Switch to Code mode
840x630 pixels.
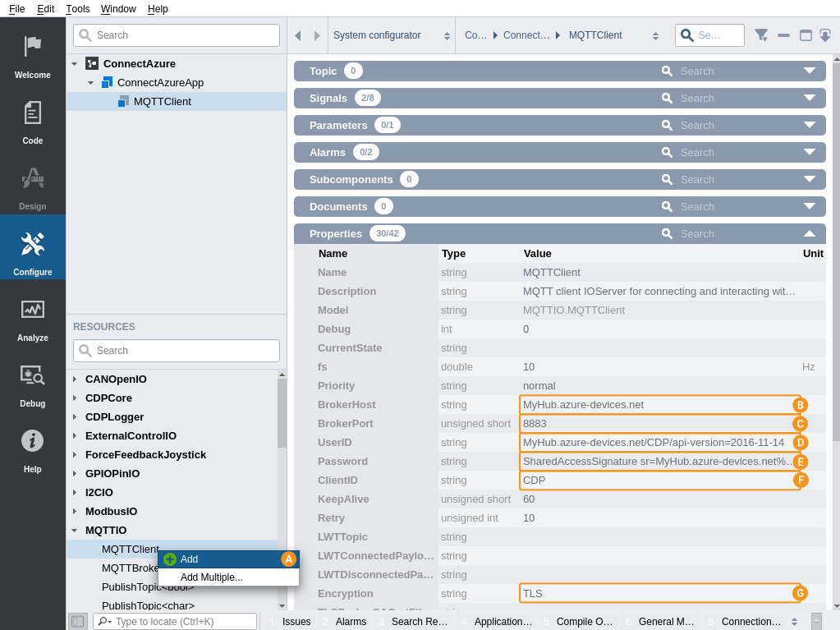[x=33, y=120]
